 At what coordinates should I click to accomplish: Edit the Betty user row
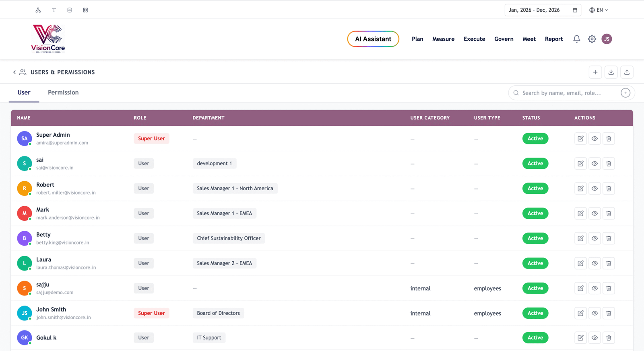(x=580, y=238)
